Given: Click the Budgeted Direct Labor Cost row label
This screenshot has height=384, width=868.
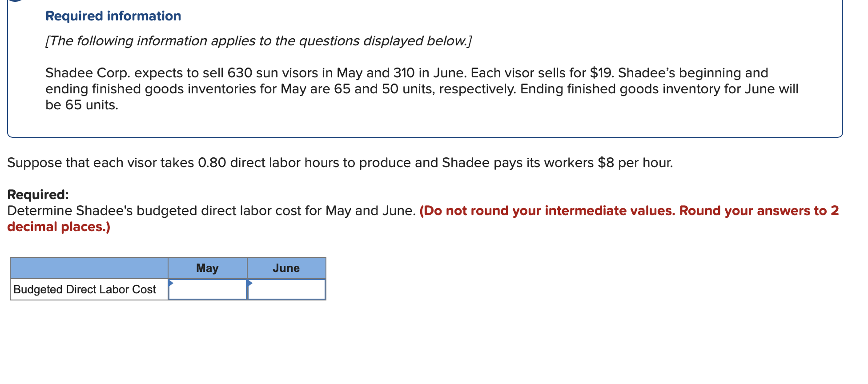Looking at the screenshot, I should 84,289.
